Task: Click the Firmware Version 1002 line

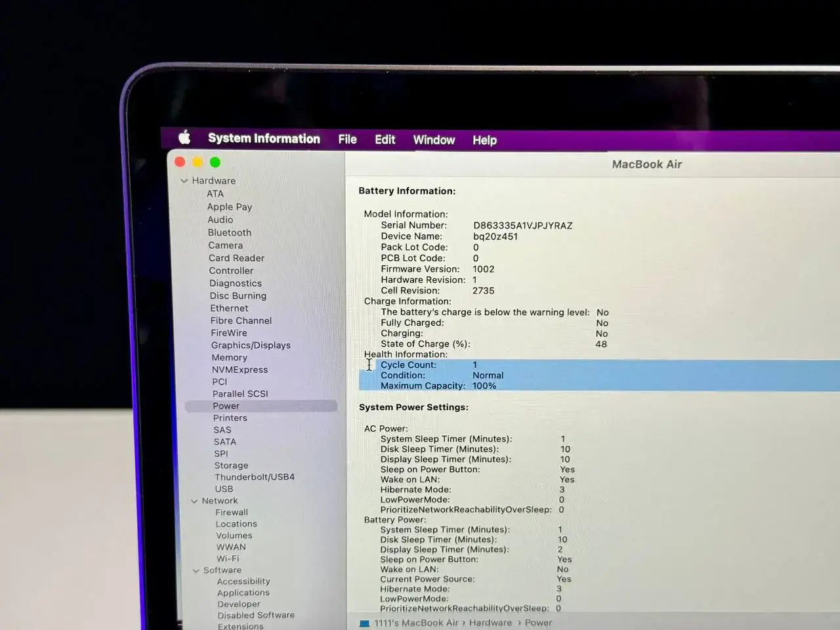Action: [438, 269]
